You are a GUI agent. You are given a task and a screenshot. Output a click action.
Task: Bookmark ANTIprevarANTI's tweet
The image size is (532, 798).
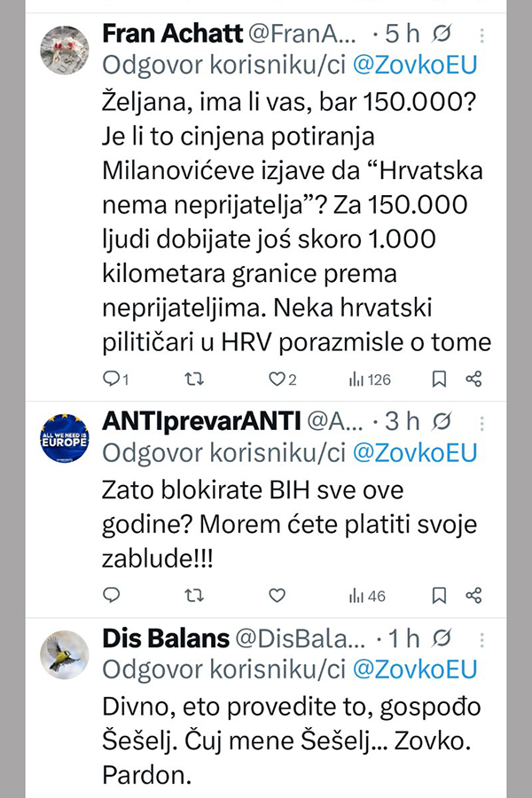click(x=439, y=595)
